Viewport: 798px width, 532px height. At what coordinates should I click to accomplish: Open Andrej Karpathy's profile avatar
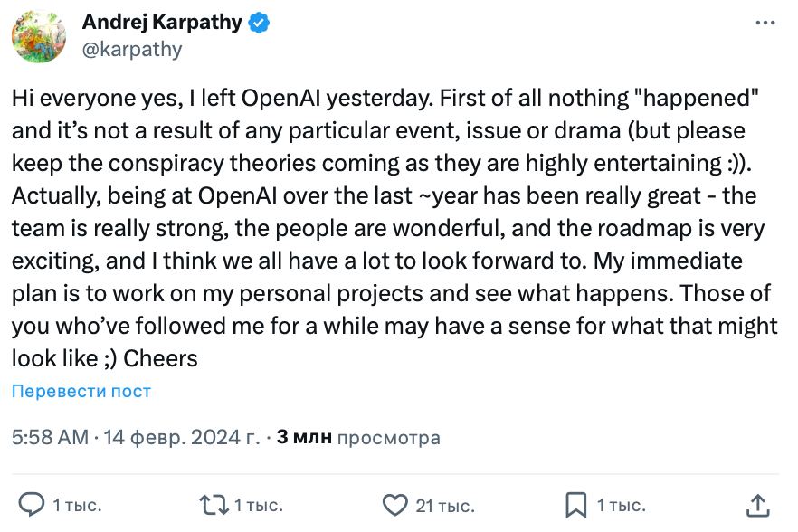(x=36, y=36)
